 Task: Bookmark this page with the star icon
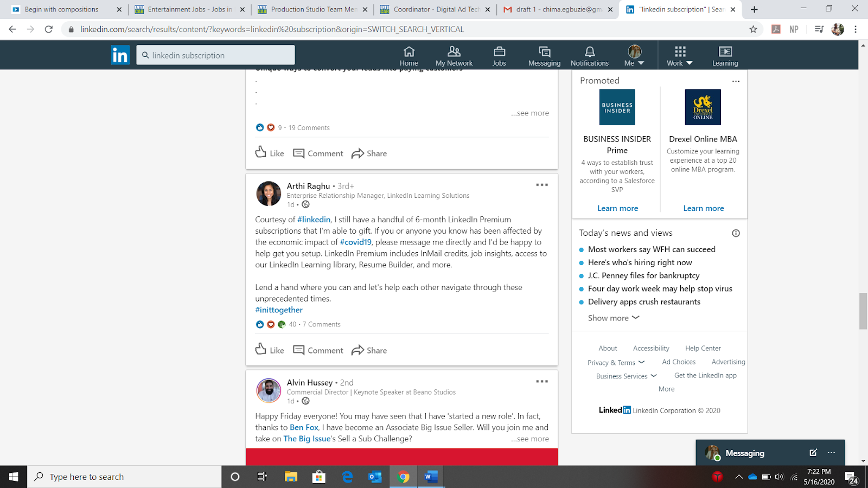(x=753, y=29)
